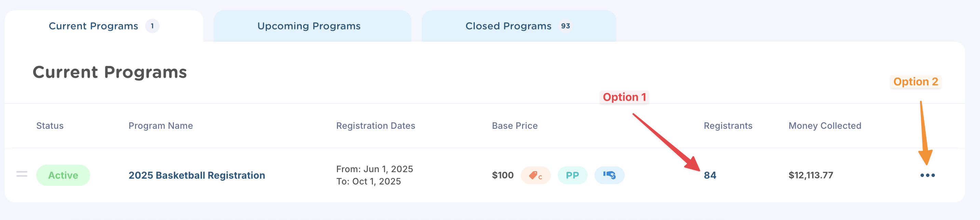Click the Program Name column header
This screenshot has width=980, height=220.
coord(161,126)
